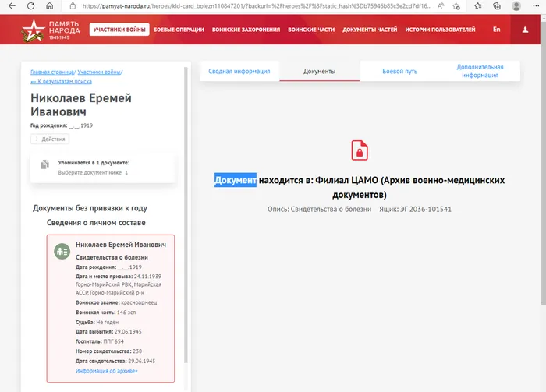Expand 'Выберите документ ниже' selector
Viewport: 546px width, 392px height.
pos(94,172)
